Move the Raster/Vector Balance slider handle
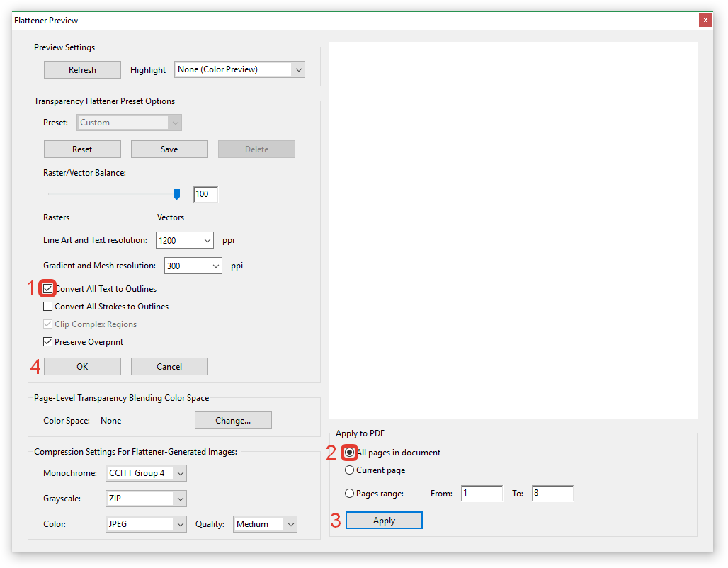 point(176,194)
